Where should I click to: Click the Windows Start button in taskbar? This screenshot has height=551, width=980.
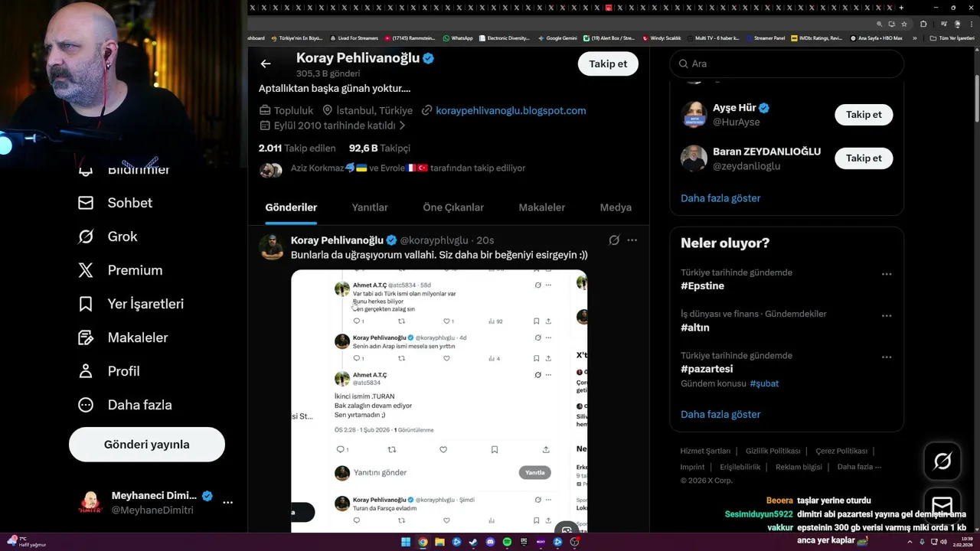[405, 543]
